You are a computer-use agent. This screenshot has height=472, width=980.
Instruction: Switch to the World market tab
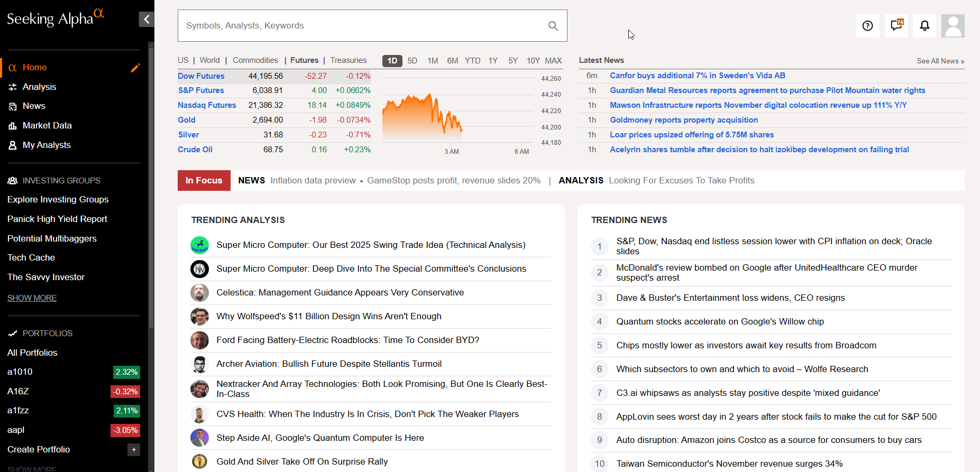pyautogui.click(x=209, y=60)
